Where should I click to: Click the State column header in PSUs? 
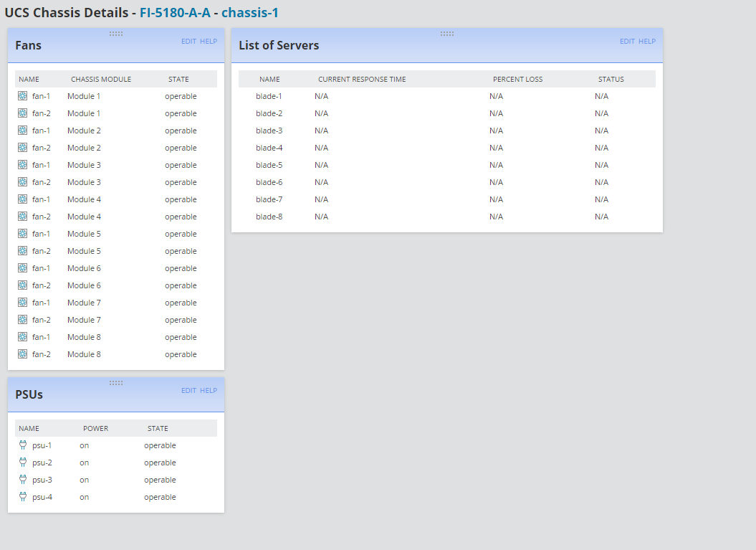pos(158,428)
